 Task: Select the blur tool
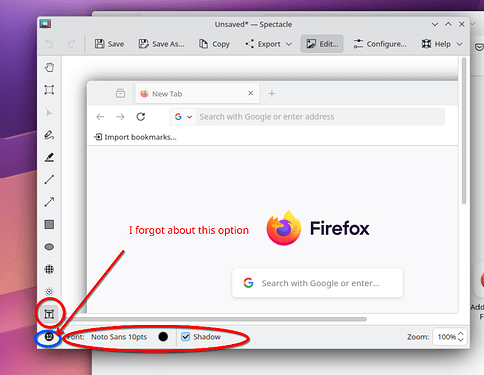pos(49,292)
